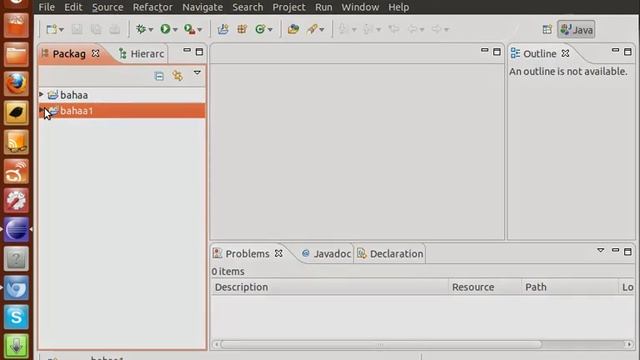Click the Run External Tools icon
The image size is (640, 360).
(x=189, y=29)
